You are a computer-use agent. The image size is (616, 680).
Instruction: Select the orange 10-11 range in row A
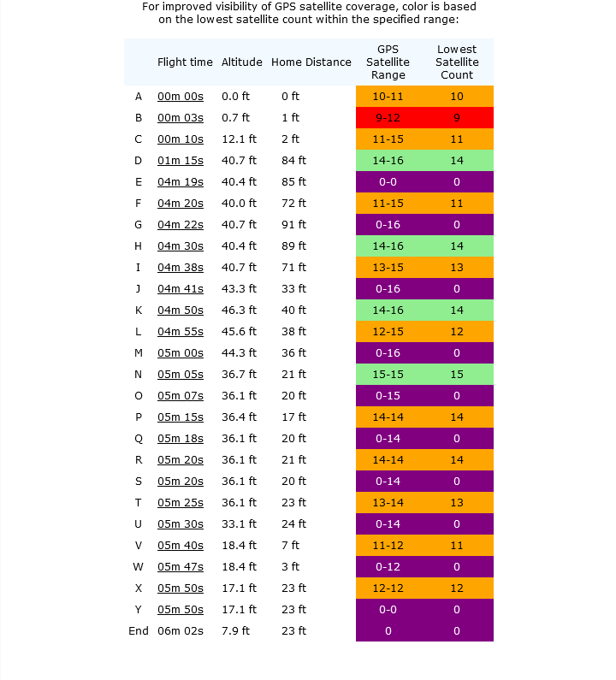click(x=388, y=97)
